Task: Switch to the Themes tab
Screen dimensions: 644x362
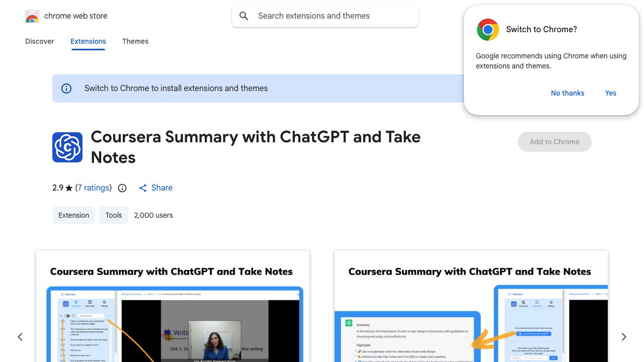Action: (x=135, y=41)
